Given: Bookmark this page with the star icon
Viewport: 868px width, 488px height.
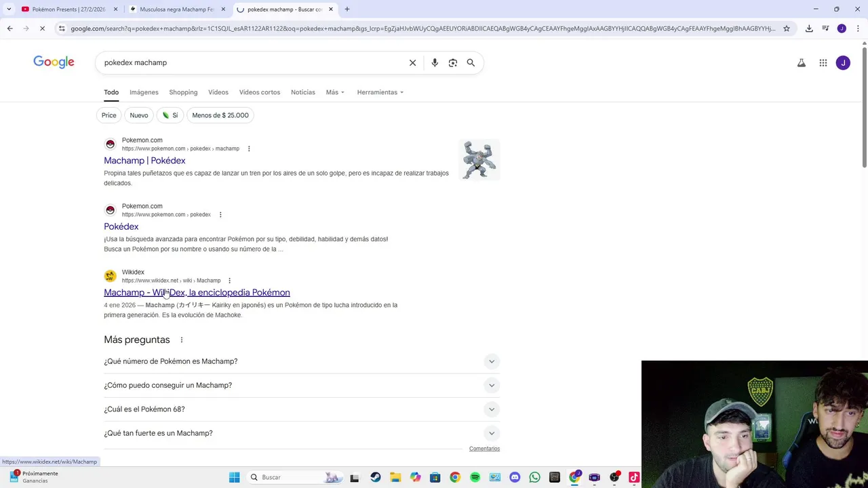Looking at the screenshot, I should (787, 28).
